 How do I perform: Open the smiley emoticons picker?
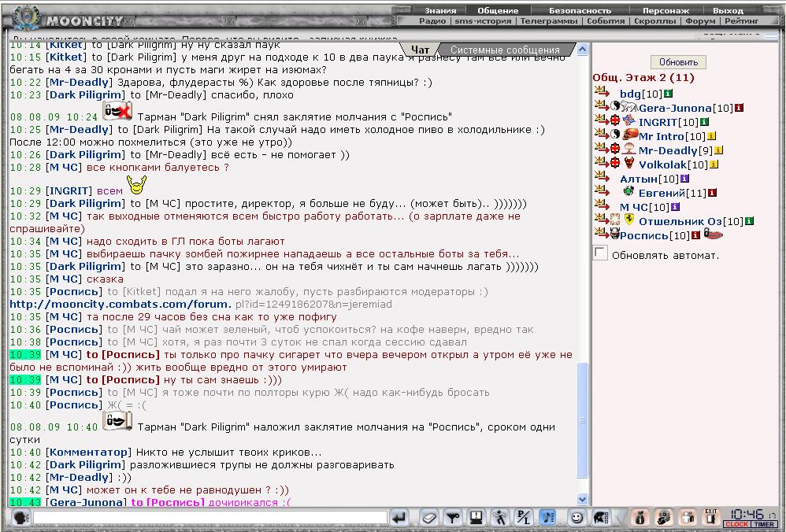coord(577,518)
